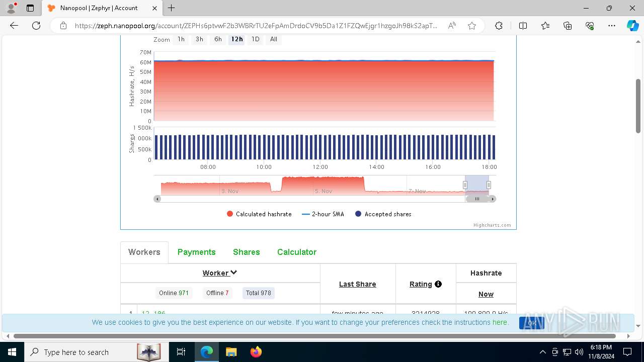
Task: Open Task View on the taskbar
Action: [x=181, y=352]
